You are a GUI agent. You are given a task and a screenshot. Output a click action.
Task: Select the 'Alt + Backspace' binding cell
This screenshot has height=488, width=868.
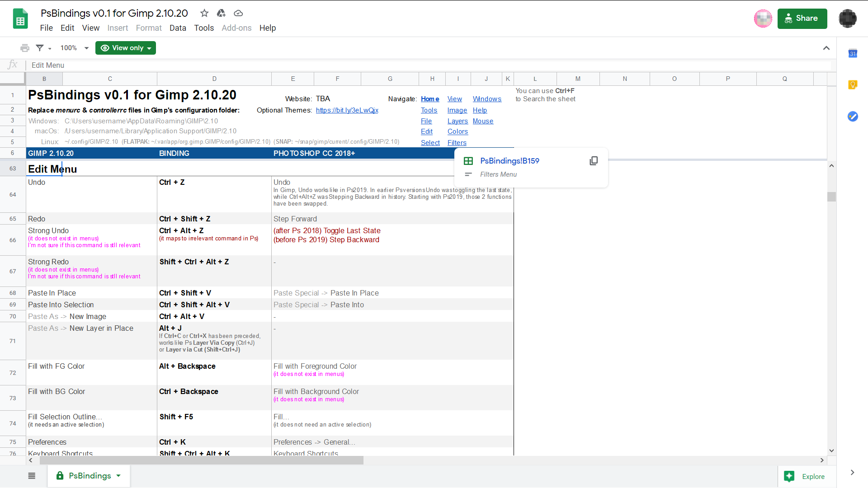click(214, 372)
